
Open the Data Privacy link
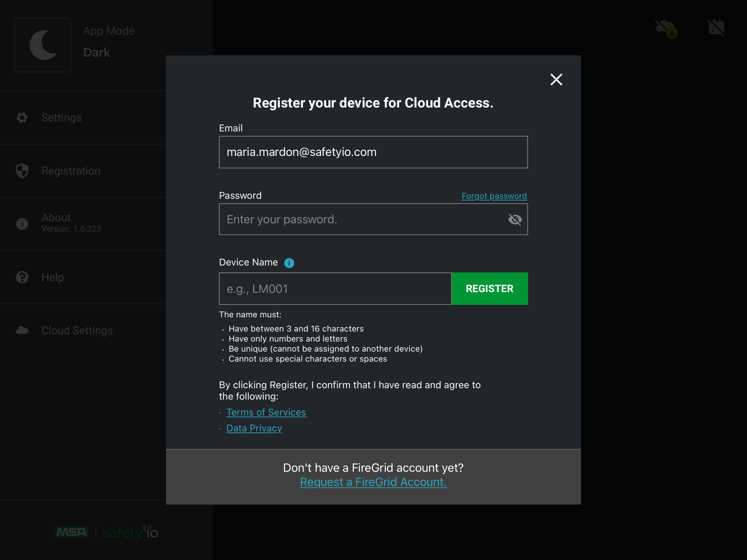coord(254,428)
